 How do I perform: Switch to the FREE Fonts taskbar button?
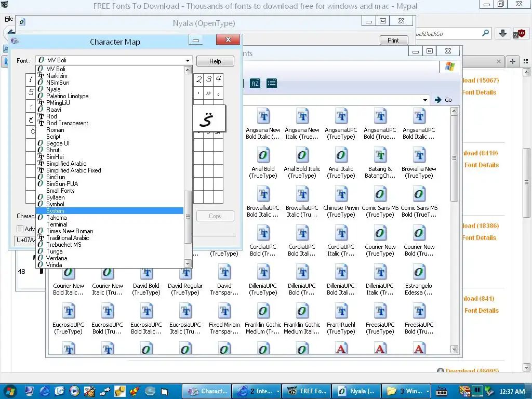(307, 391)
